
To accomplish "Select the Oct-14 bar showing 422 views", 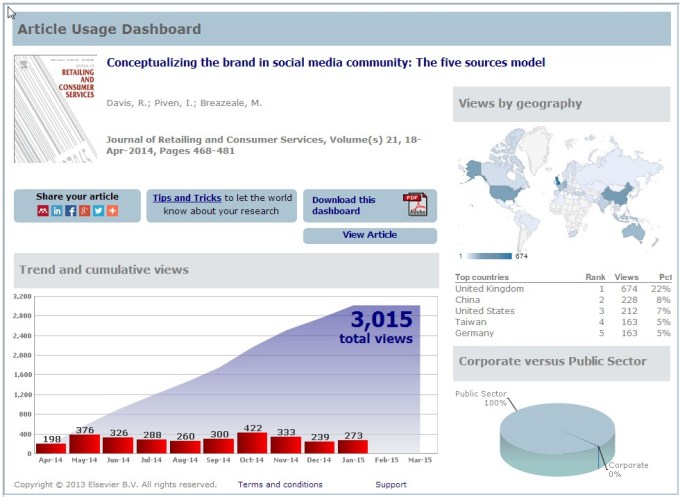I will tap(252, 442).
